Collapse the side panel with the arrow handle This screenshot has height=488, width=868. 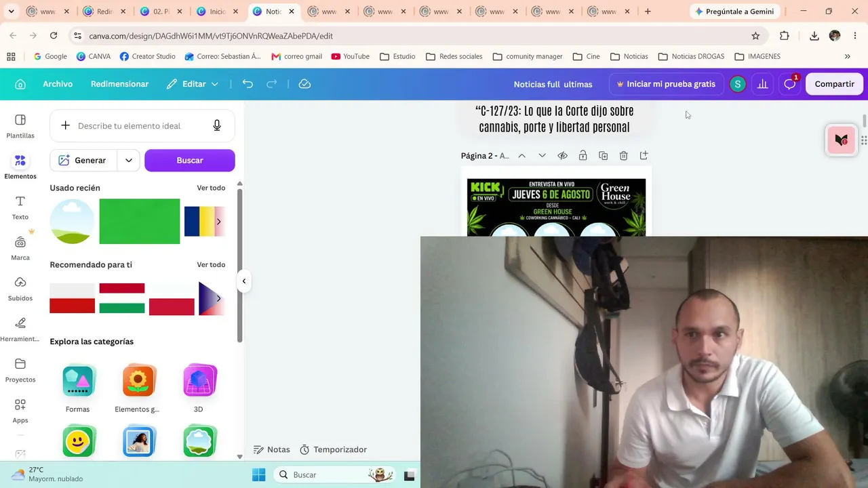click(x=244, y=281)
